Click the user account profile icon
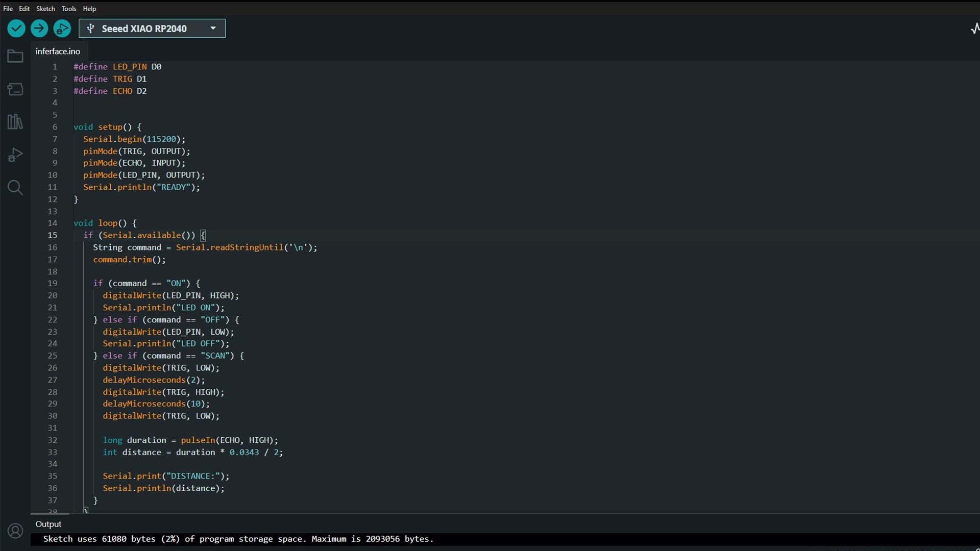980x551 pixels. coord(15,531)
